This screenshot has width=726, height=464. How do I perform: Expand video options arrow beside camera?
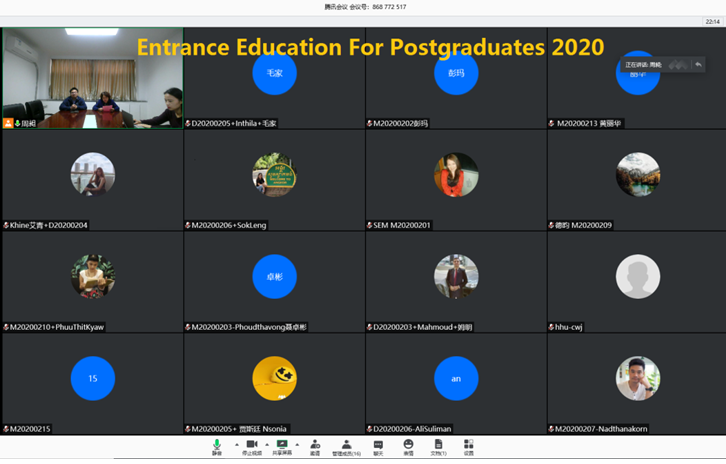coord(268,444)
